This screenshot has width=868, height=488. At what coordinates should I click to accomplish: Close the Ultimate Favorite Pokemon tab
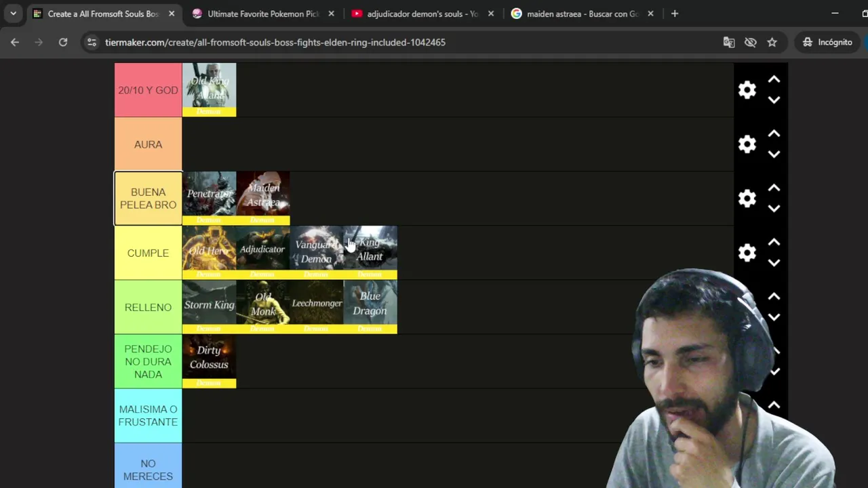[331, 14]
